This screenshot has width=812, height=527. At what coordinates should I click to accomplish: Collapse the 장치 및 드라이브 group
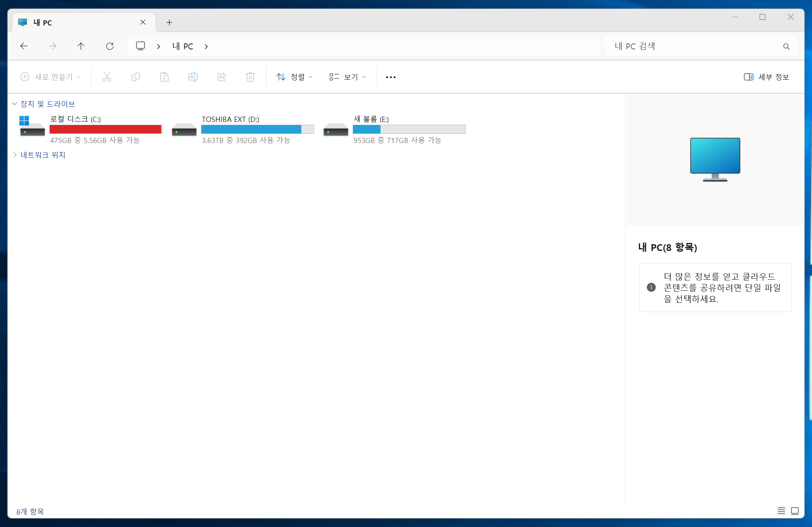pyautogui.click(x=15, y=104)
